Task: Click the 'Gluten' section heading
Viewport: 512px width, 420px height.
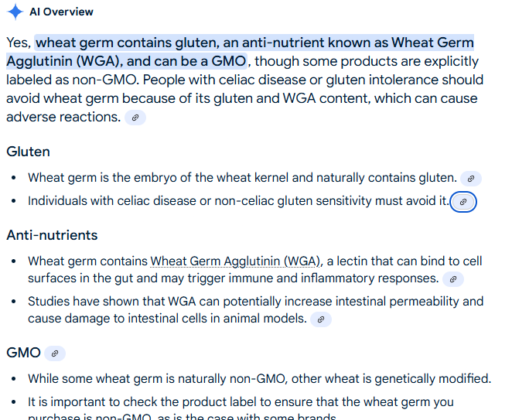Action: (28, 152)
